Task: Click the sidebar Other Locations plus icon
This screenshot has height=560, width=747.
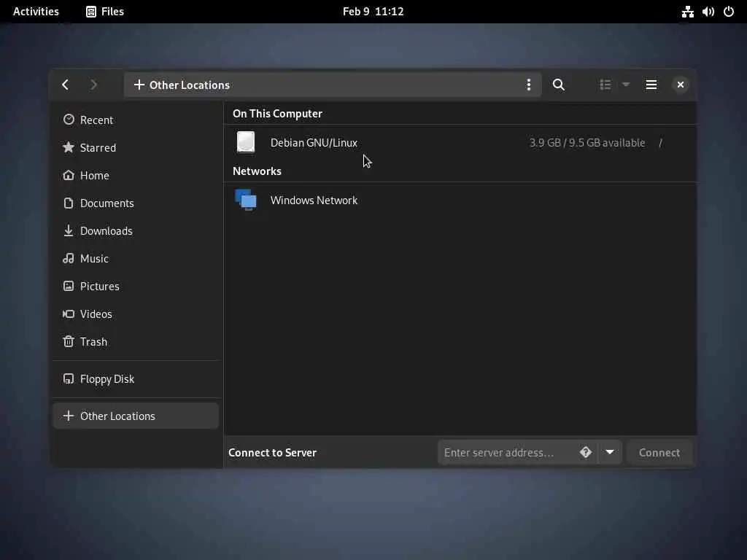Action: pyautogui.click(x=69, y=416)
